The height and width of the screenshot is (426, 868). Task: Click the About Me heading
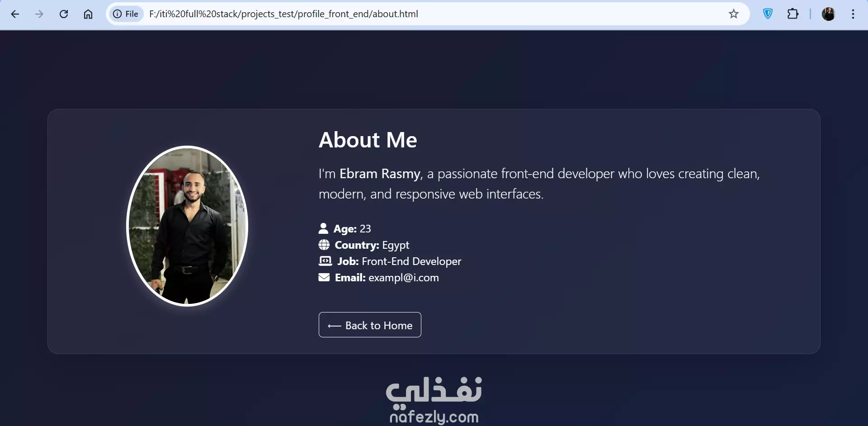(368, 140)
